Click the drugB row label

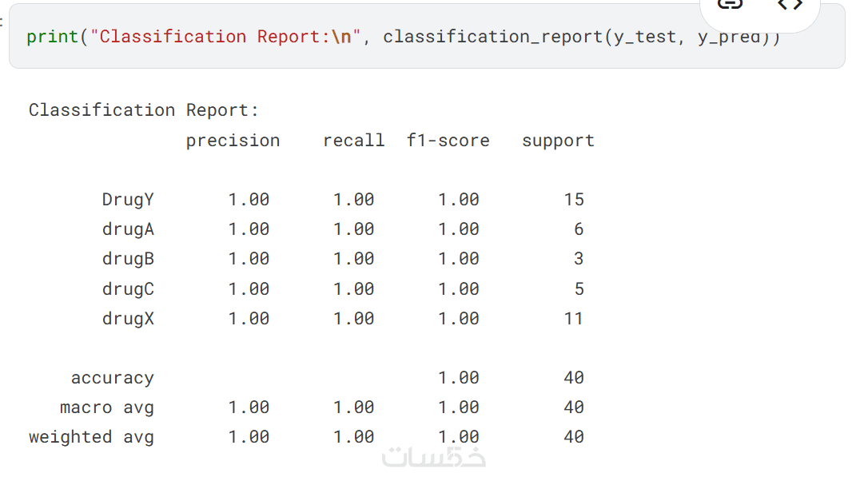pos(128,259)
